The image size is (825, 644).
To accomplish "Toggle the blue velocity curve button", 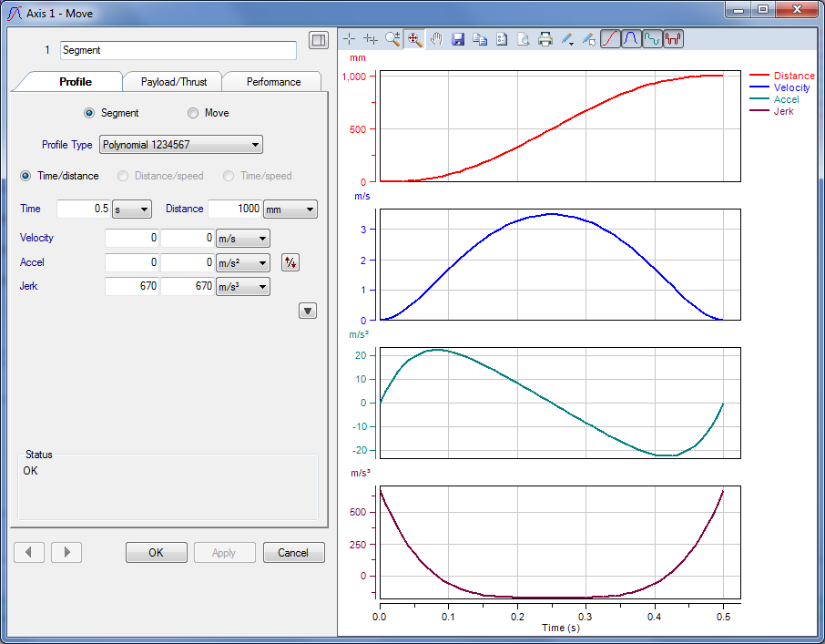I will pos(631,39).
